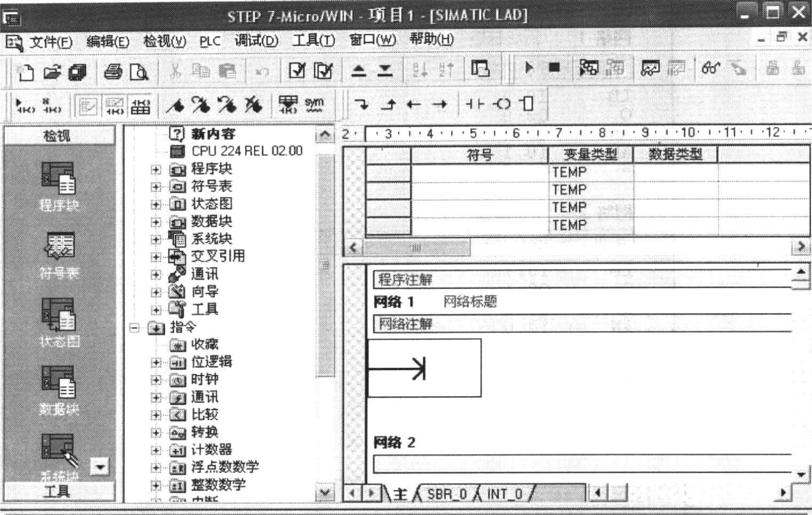
Task: Print the program with the printer icon
Action: point(113,71)
